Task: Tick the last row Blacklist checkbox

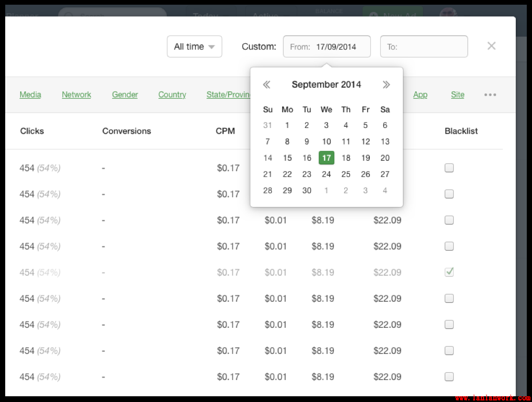Action: click(x=449, y=376)
